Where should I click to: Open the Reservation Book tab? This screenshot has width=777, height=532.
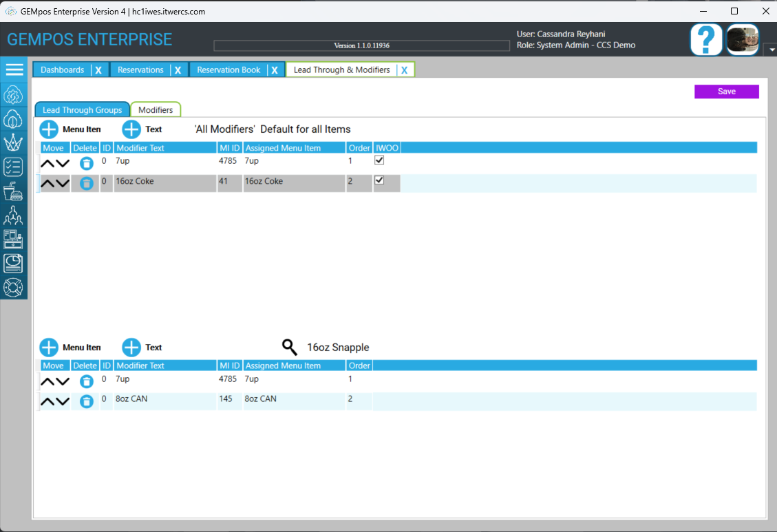[x=228, y=70]
